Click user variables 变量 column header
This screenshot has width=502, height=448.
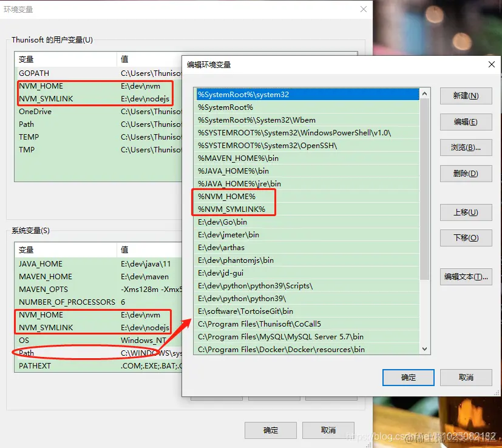coord(66,59)
